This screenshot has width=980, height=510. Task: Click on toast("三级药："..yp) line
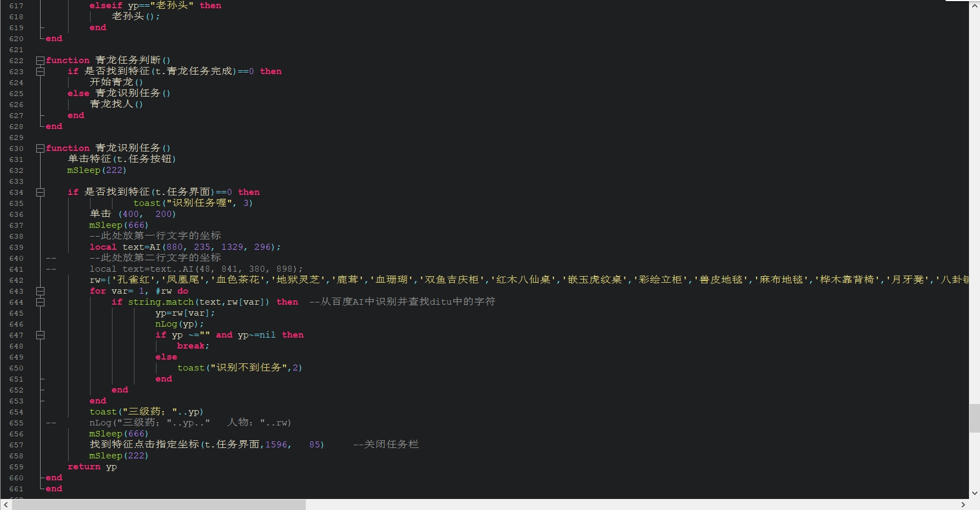pyautogui.click(x=147, y=412)
